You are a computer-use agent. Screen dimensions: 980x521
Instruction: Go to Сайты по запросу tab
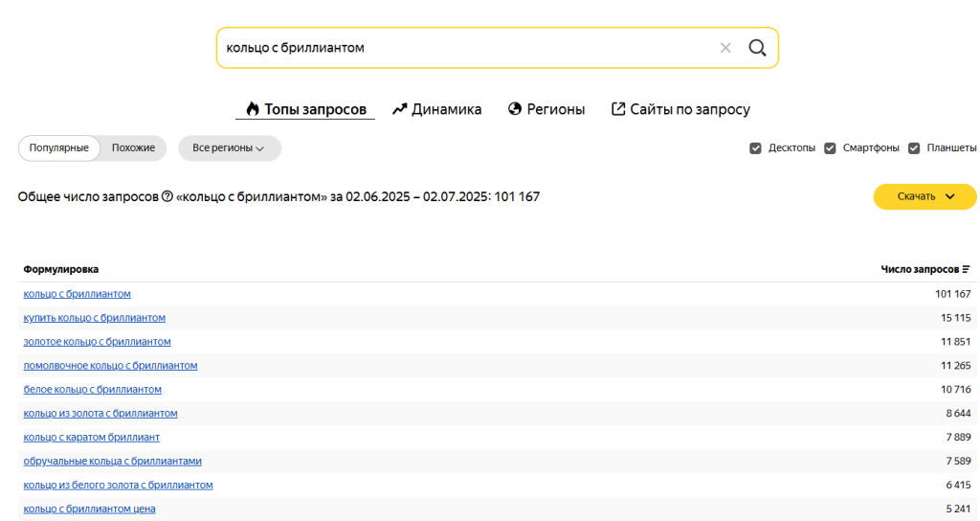pyautogui.click(x=680, y=109)
